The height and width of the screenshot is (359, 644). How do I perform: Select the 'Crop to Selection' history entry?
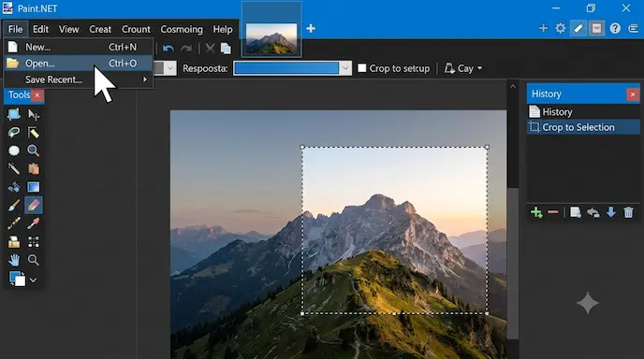pos(583,127)
